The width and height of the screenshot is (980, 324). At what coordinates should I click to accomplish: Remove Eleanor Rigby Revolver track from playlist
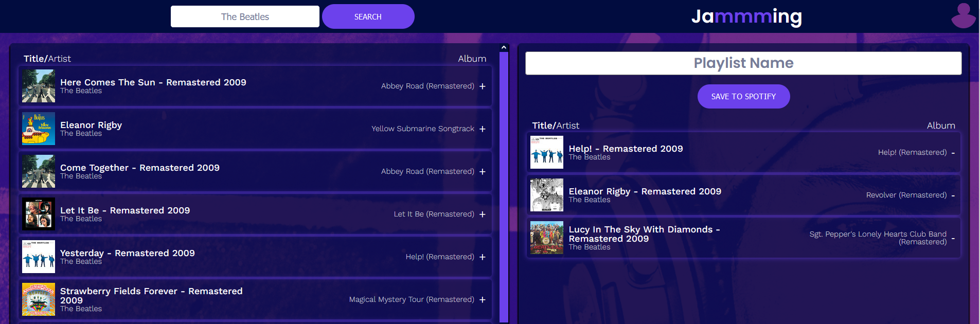(x=953, y=196)
